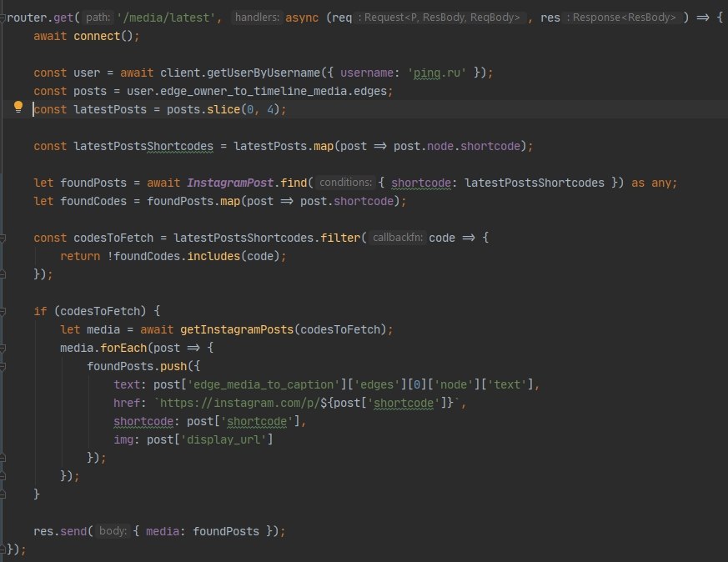This screenshot has width=728, height=562.
Task: Click the 'router' identifier on the first line
Action: pos(27,18)
